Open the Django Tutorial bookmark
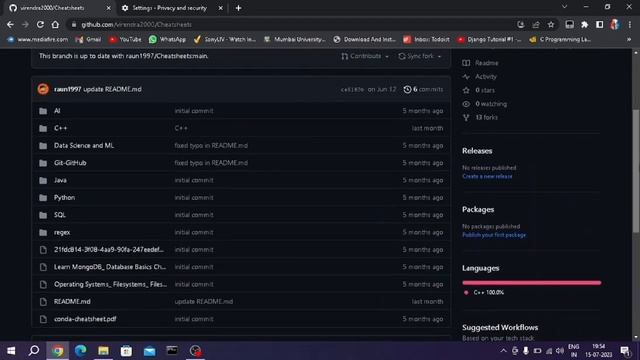Viewport: 640px width, 360px height. click(x=489, y=39)
